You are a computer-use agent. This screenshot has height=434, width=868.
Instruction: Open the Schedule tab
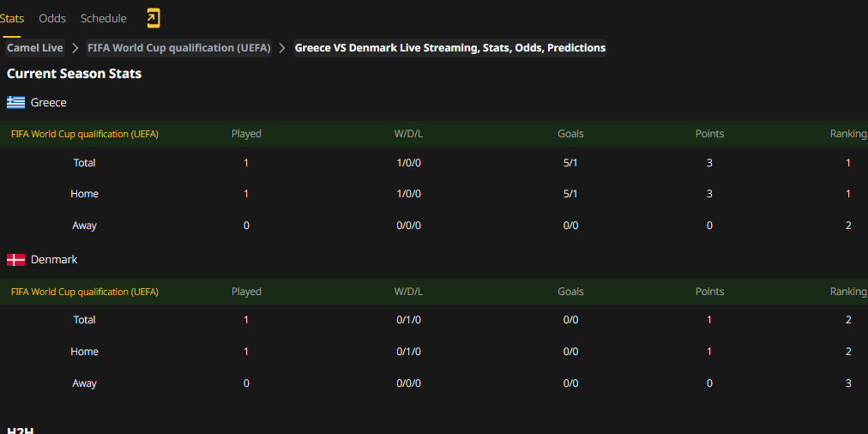[104, 18]
